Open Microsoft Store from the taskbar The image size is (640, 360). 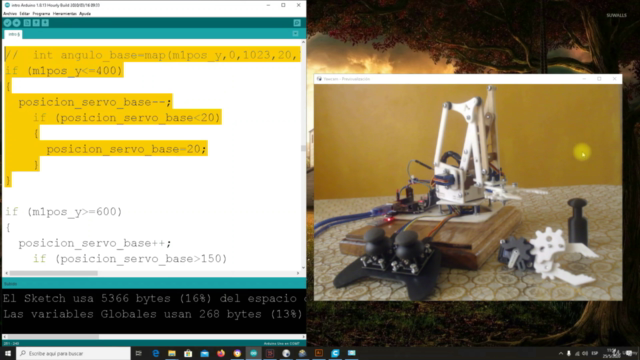click(188, 353)
